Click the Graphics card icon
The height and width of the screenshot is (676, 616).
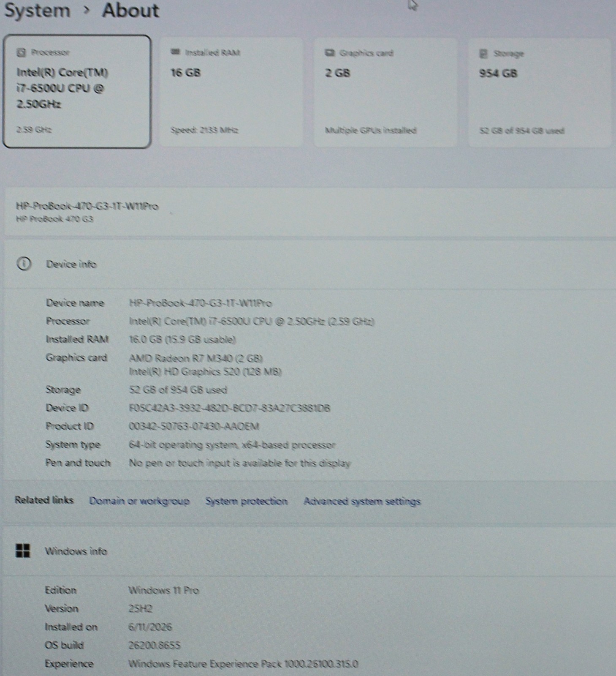[330, 53]
